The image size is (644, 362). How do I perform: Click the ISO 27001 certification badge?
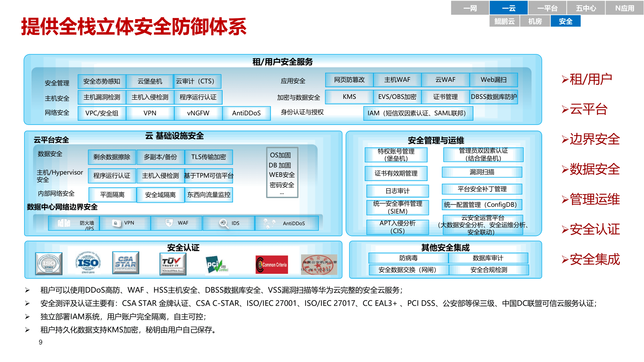tap(49, 264)
